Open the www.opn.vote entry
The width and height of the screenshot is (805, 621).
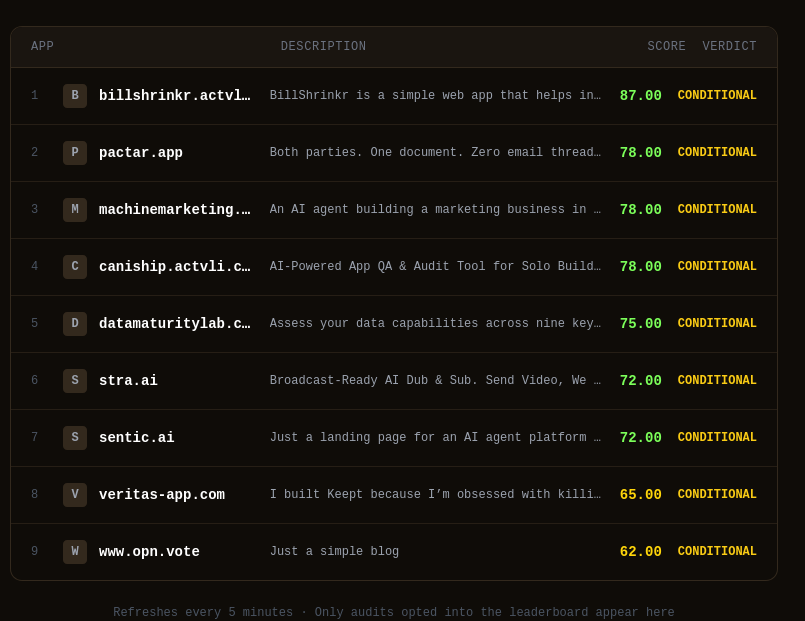point(149,552)
